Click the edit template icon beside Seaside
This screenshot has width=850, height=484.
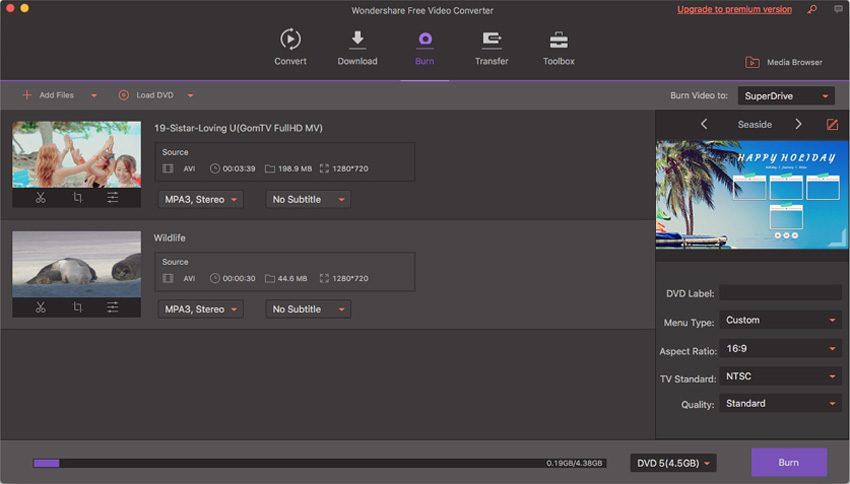click(x=832, y=125)
